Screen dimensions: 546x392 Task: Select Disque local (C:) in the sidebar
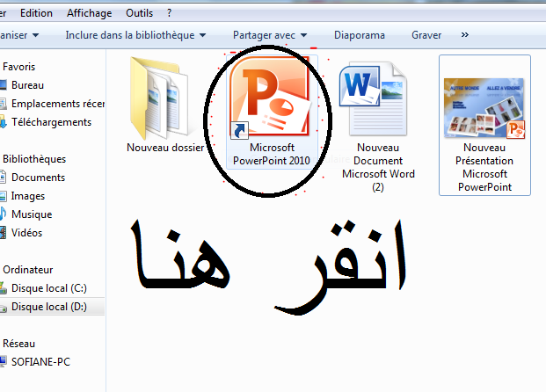48,288
